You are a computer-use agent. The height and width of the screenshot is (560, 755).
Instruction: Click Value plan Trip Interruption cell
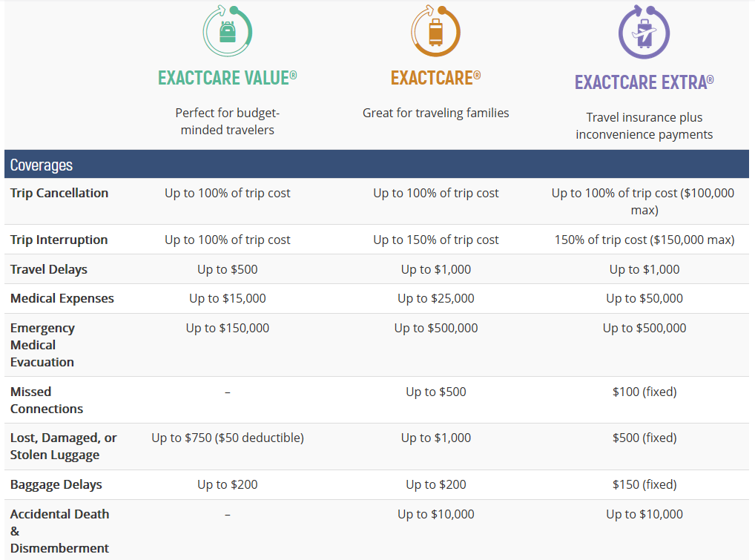pos(227,240)
